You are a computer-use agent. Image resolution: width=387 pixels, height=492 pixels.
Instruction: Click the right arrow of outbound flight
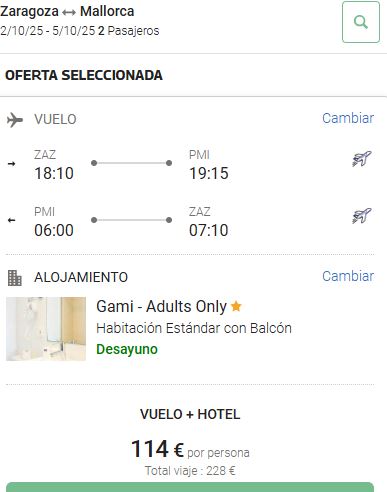[x=12, y=163]
